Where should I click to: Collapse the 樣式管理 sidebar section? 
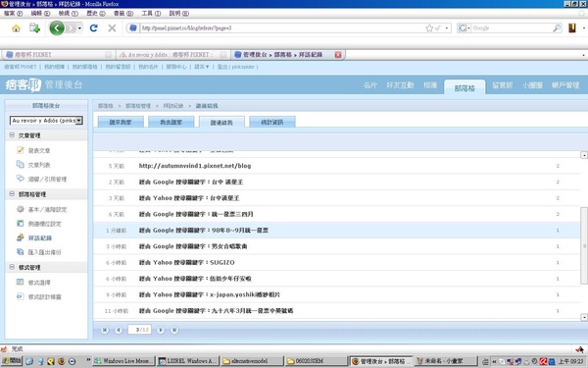(12, 267)
